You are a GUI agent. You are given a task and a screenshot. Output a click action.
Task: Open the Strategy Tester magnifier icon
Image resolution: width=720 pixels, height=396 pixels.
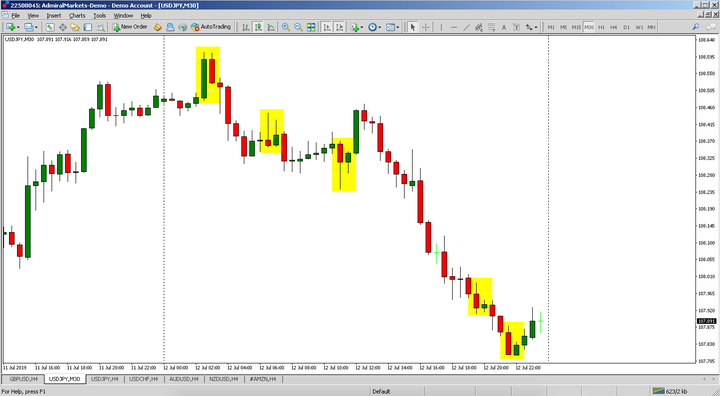pos(100,27)
